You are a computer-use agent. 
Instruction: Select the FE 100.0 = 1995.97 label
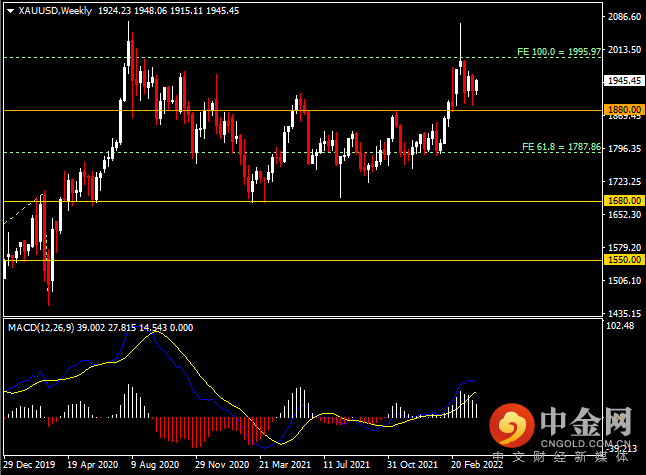[x=559, y=52]
